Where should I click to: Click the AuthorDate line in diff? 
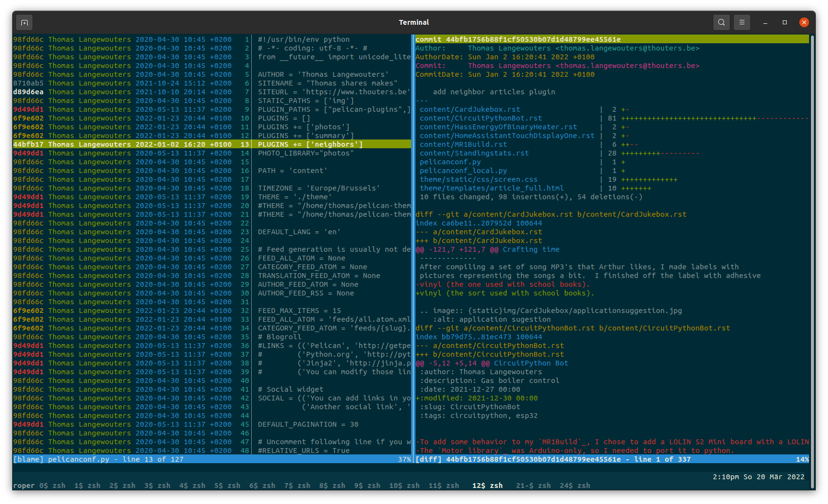[505, 57]
